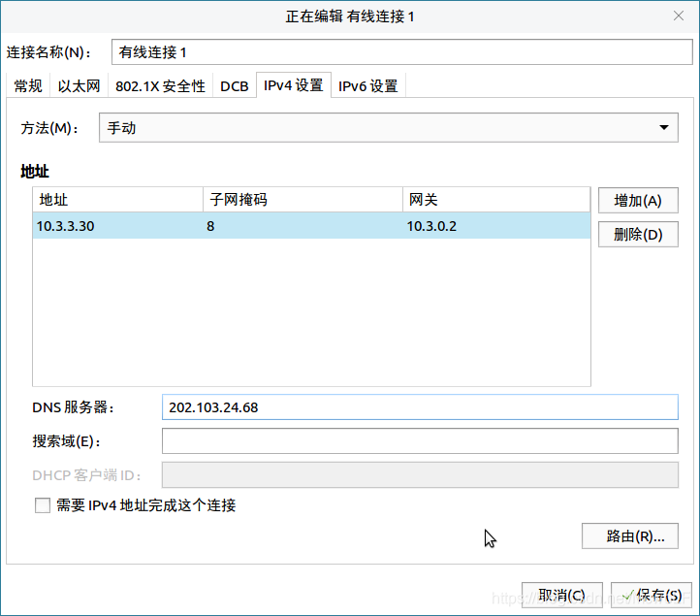The height and width of the screenshot is (616, 700).
Task: Open the DCB tab
Action: [x=235, y=85]
